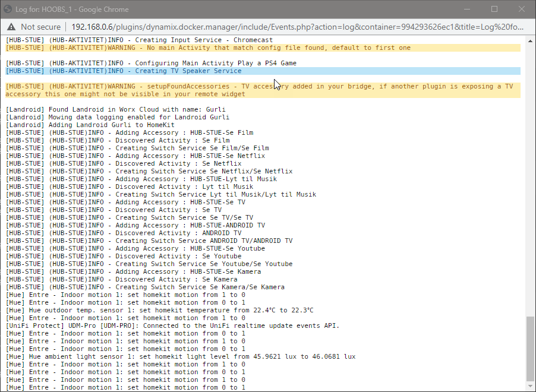Click the highlighted 'Creating TV Speaker Service' line
Screen dimensions: 536x392
tap(263, 71)
